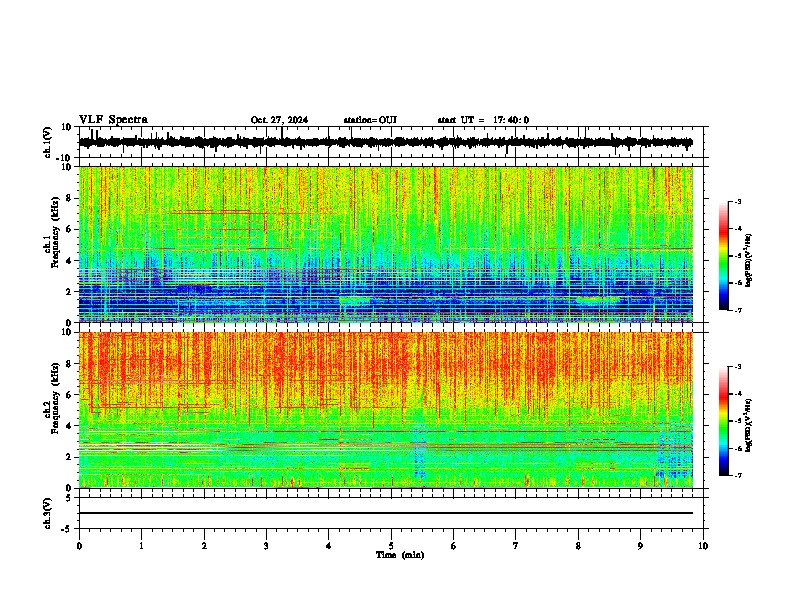Click the "Time (min)" axis label

pyautogui.click(x=400, y=555)
